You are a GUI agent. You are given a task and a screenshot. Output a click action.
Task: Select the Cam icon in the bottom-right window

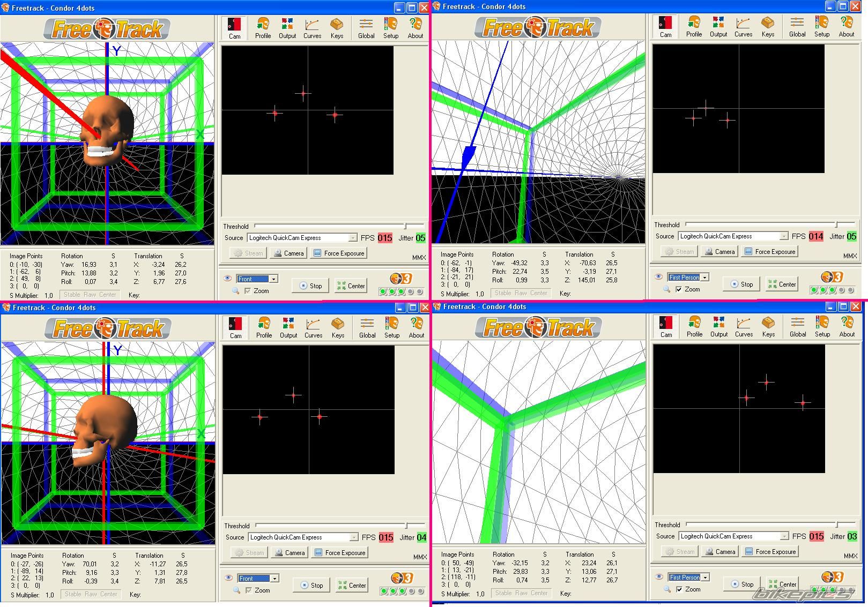click(x=666, y=326)
